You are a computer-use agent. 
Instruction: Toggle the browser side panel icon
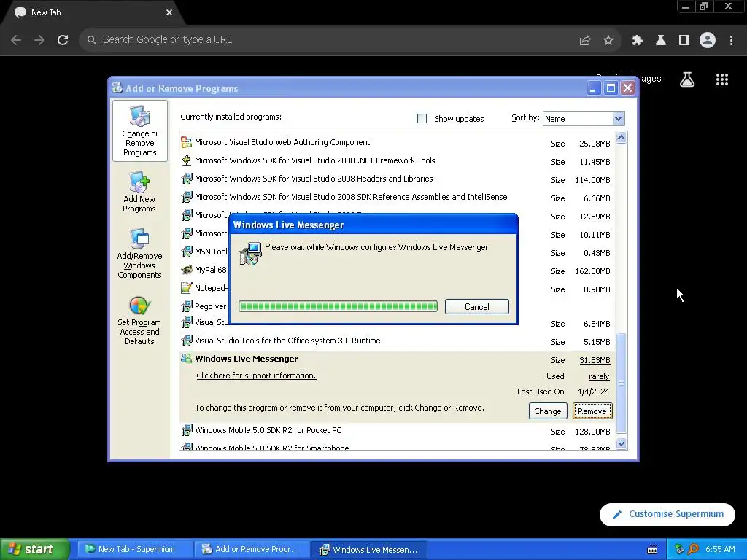point(684,40)
